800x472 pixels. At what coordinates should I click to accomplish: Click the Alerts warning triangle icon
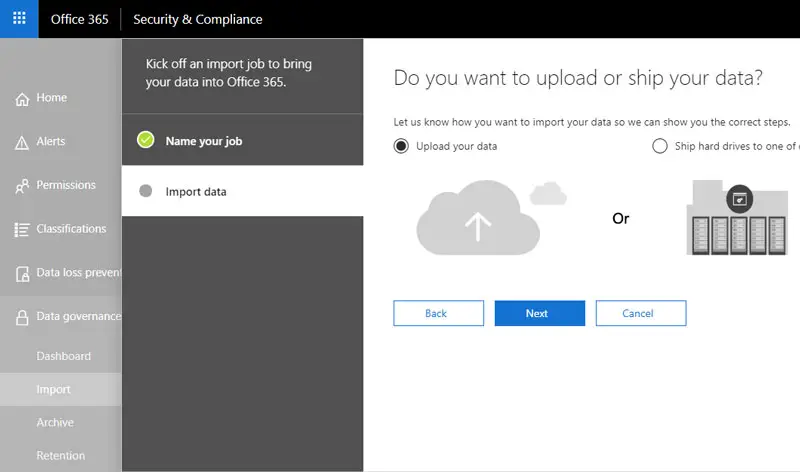point(21,142)
